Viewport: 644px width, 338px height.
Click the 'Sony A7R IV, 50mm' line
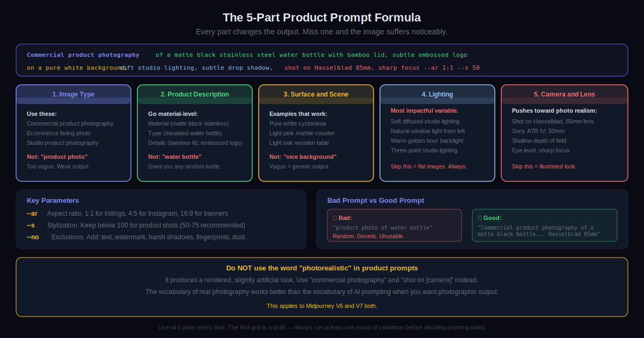tap(538, 131)
